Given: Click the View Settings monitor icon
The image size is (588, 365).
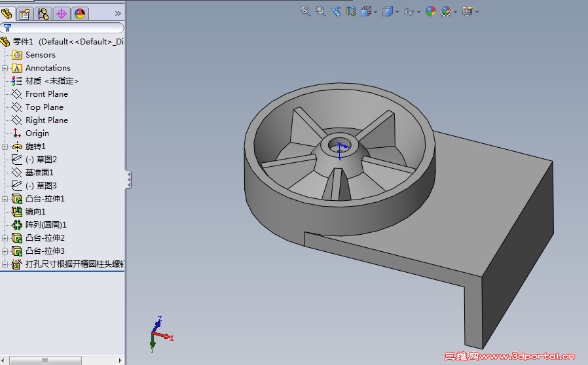Looking at the screenshot, I should [468, 12].
